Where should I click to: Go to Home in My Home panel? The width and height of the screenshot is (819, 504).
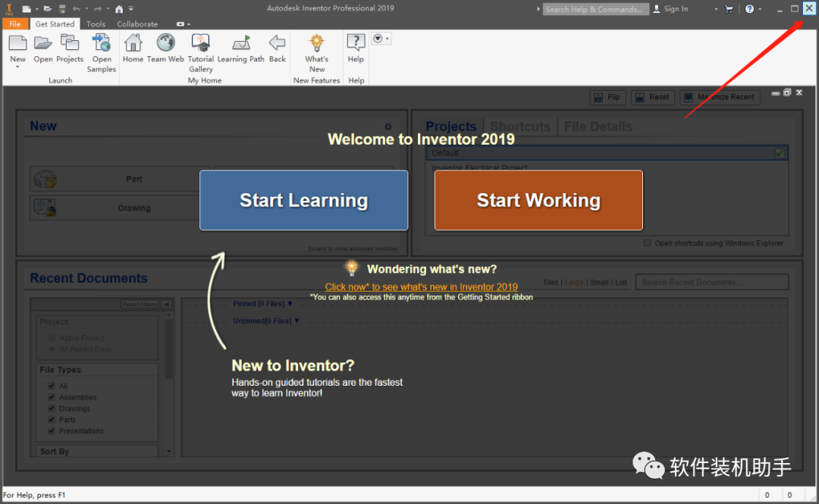click(133, 43)
